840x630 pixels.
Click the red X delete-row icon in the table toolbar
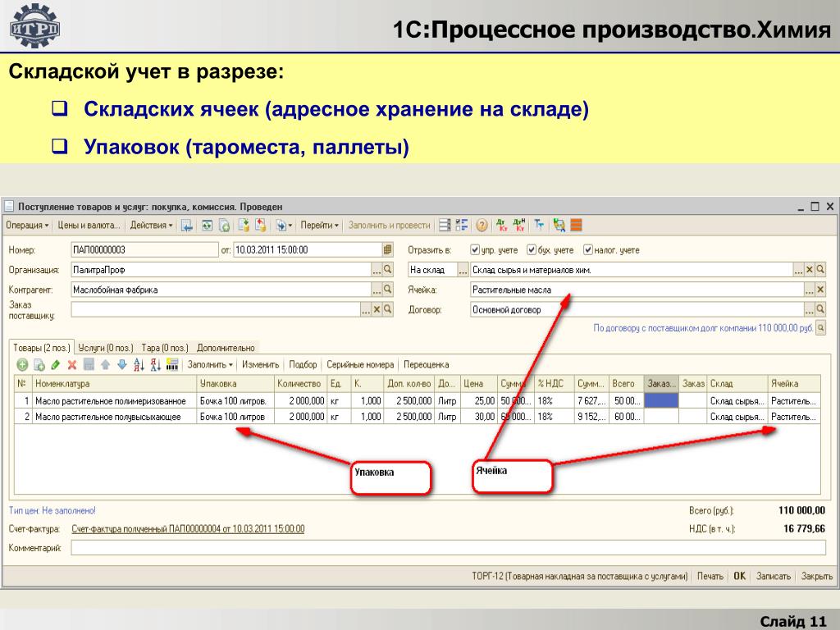(72, 365)
